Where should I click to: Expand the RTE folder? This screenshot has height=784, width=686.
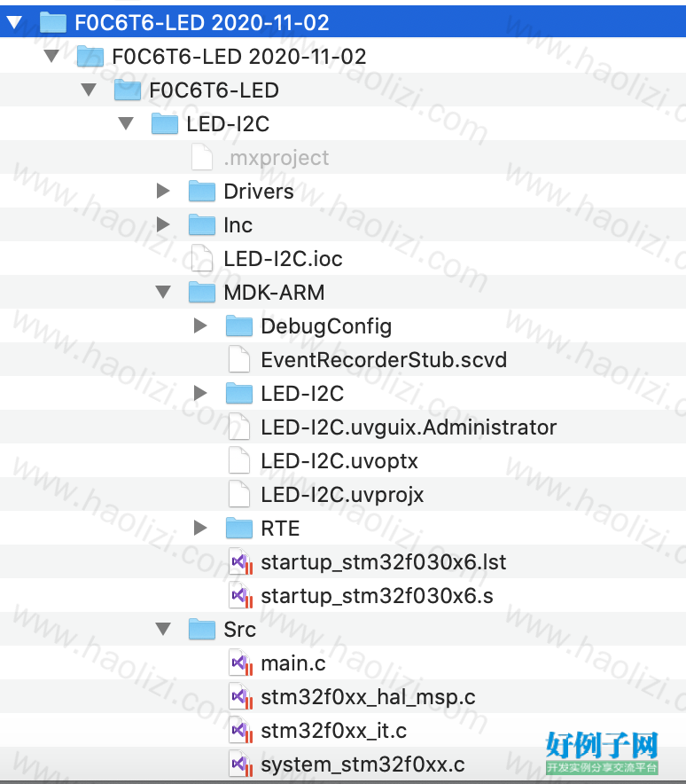point(200,528)
